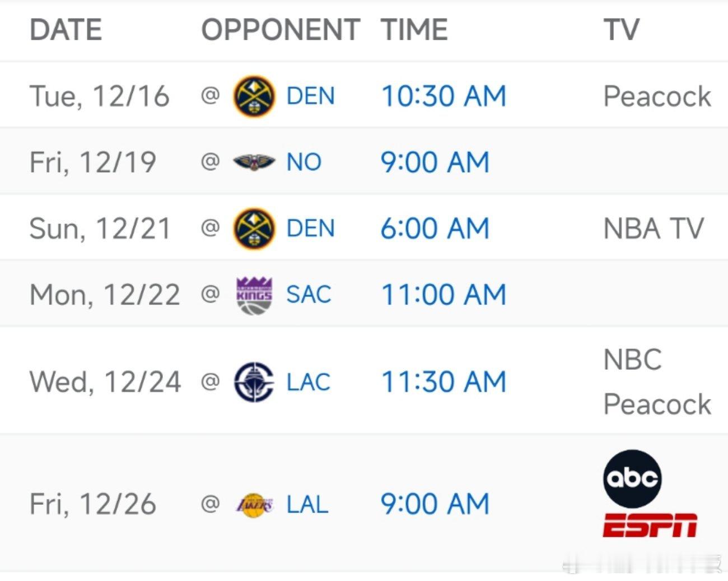
Task: Click the Pelicans logo in Friday 12/19 row
Action: [x=254, y=162]
